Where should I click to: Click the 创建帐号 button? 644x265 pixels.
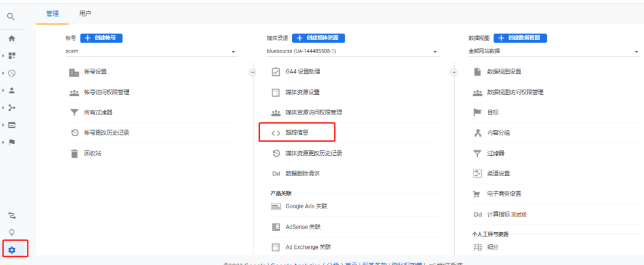pyautogui.click(x=101, y=38)
